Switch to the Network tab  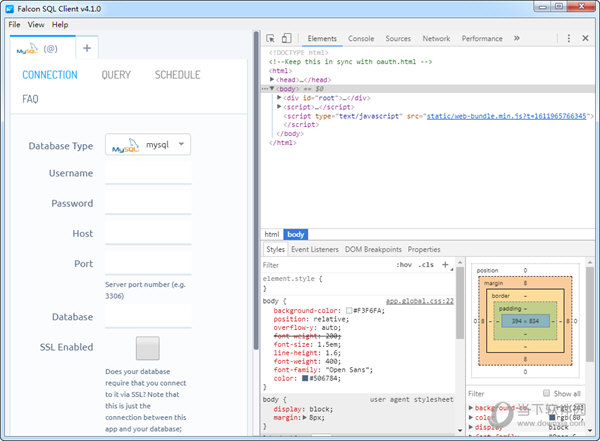(x=436, y=38)
